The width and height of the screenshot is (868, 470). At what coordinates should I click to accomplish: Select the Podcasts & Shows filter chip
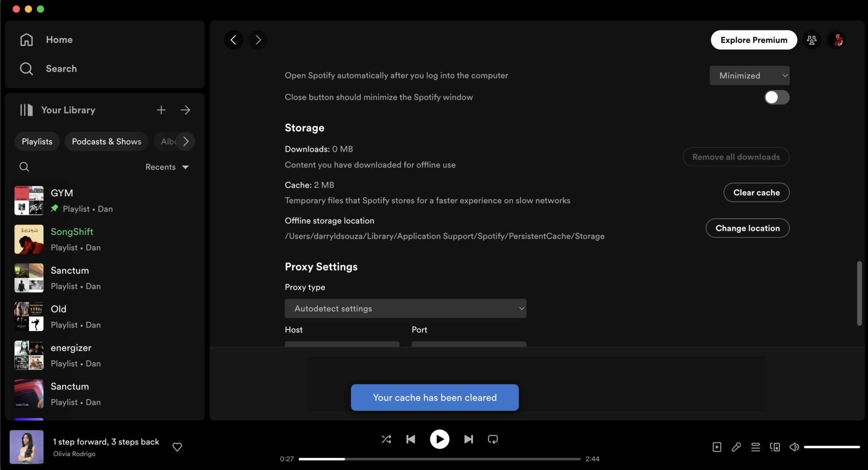[107, 142]
